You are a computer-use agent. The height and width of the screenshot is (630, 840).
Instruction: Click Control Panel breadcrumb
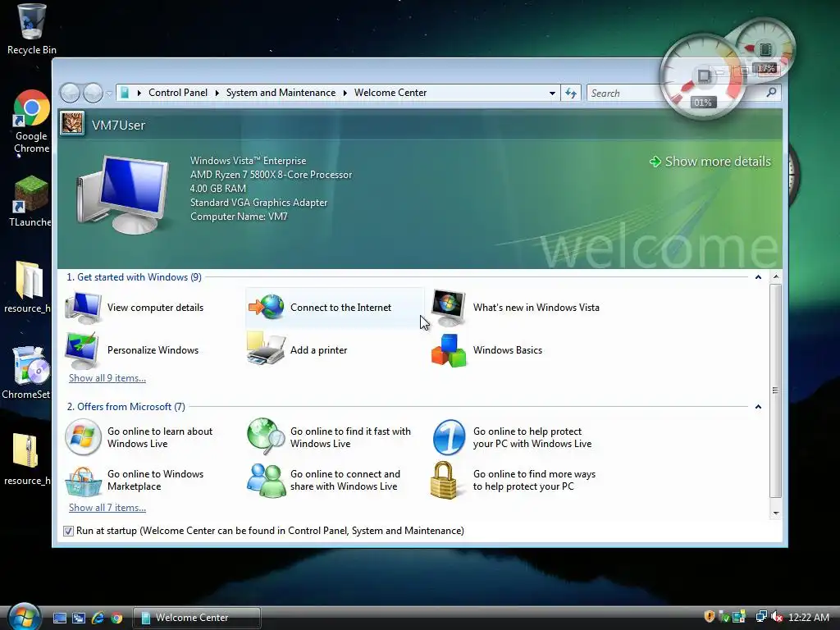click(x=178, y=93)
